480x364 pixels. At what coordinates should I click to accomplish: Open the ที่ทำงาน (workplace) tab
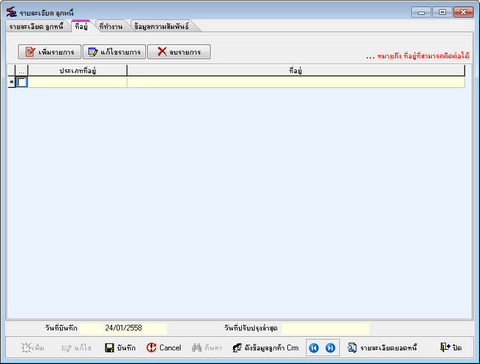(x=111, y=26)
